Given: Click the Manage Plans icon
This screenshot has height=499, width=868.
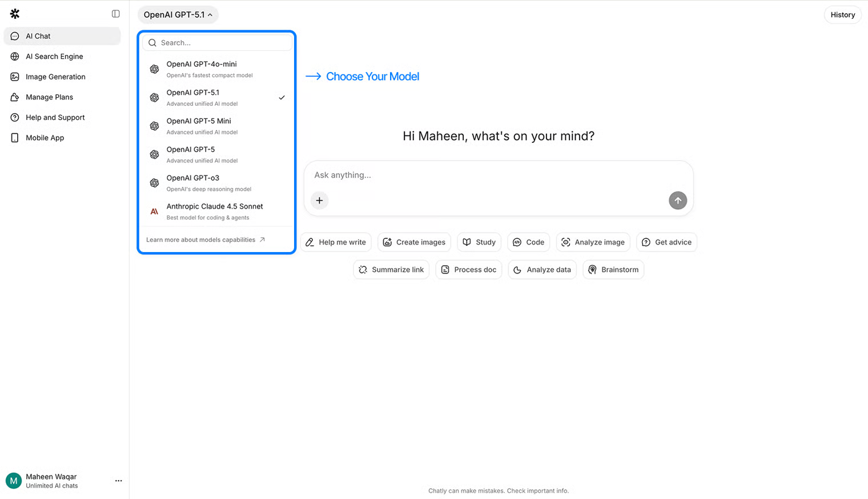Looking at the screenshot, I should click(15, 97).
